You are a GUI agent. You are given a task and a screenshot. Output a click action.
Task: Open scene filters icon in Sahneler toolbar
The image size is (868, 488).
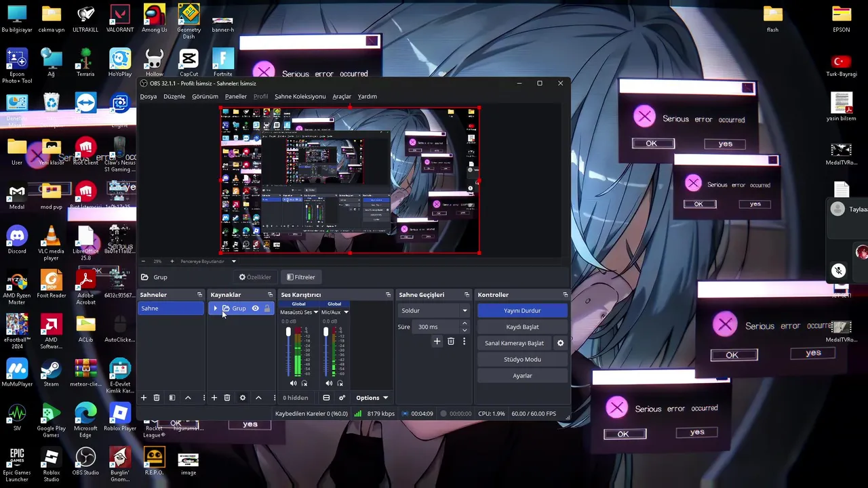coord(172,398)
